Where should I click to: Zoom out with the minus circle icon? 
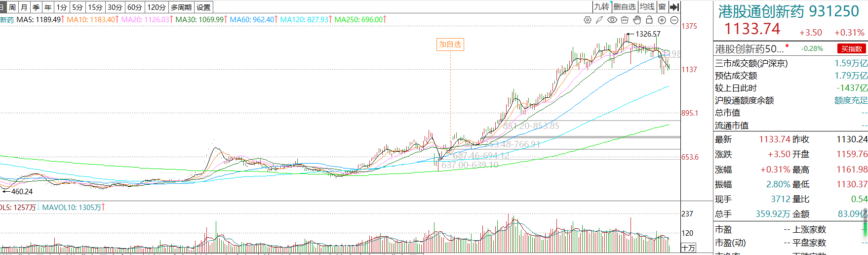point(674,20)
